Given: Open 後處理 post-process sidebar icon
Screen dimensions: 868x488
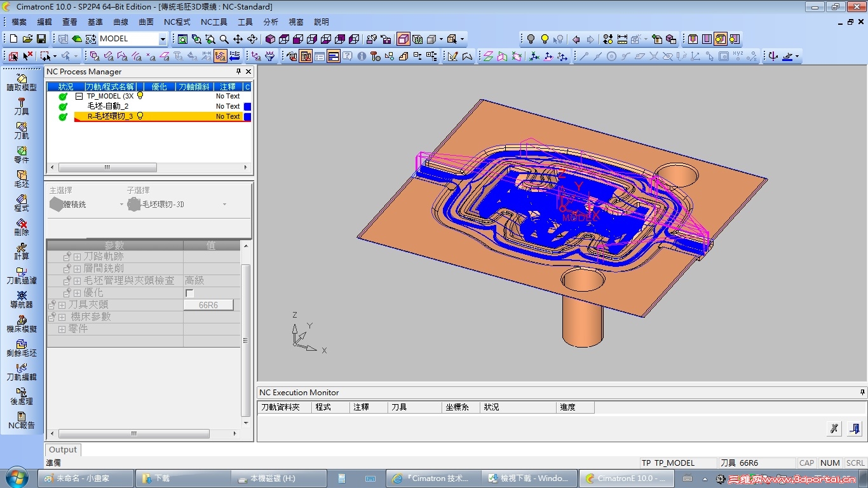Looking at the screenshot, I should click(x=22, y=395).
